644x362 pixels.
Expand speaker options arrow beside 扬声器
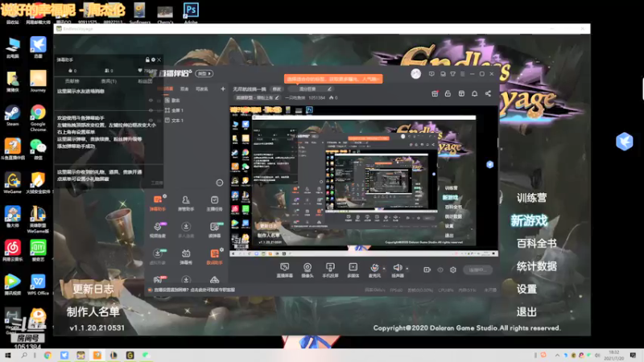point(407,269)
